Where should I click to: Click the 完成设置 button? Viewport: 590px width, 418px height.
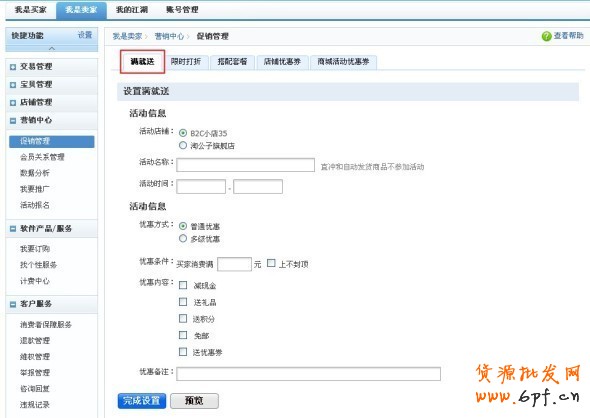tap(141, 401)
